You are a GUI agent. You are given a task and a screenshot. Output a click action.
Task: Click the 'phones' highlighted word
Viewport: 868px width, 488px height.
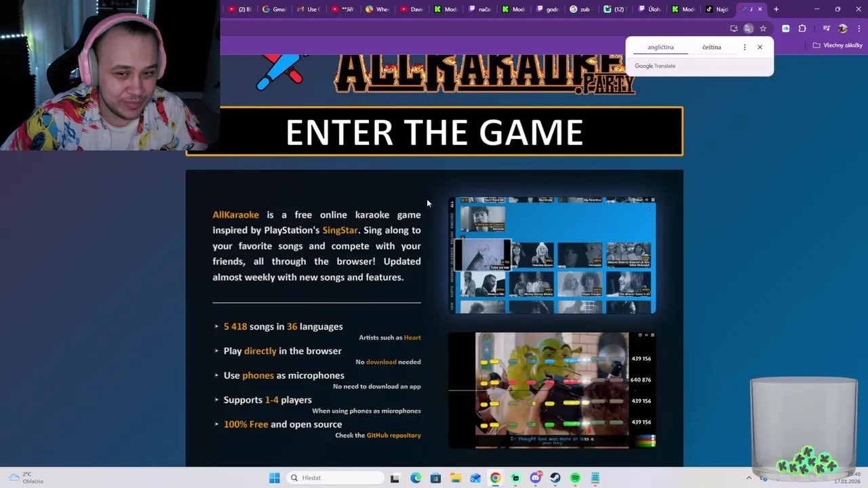[258, 375]
